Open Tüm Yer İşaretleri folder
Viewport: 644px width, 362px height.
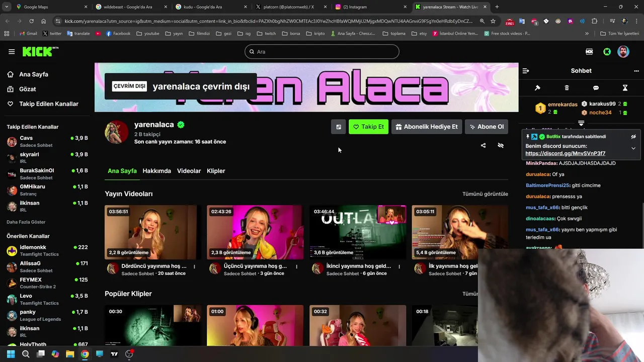point(619,34)
